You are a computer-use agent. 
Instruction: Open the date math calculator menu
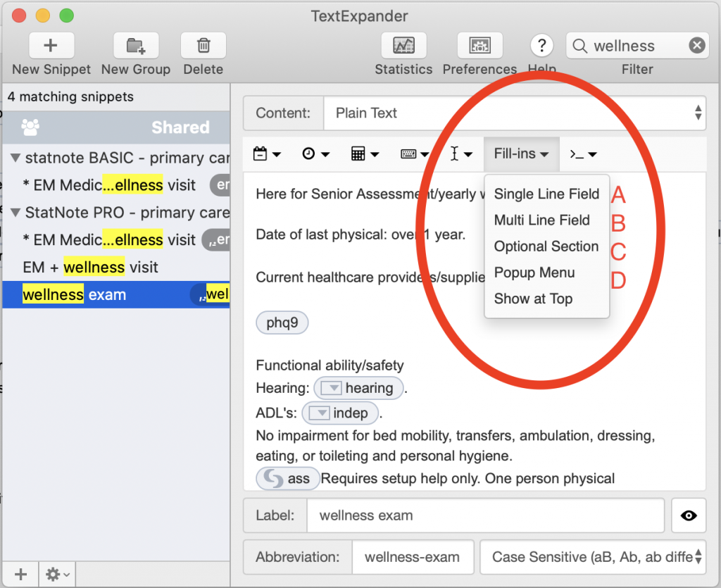click(x=365, y=154)
